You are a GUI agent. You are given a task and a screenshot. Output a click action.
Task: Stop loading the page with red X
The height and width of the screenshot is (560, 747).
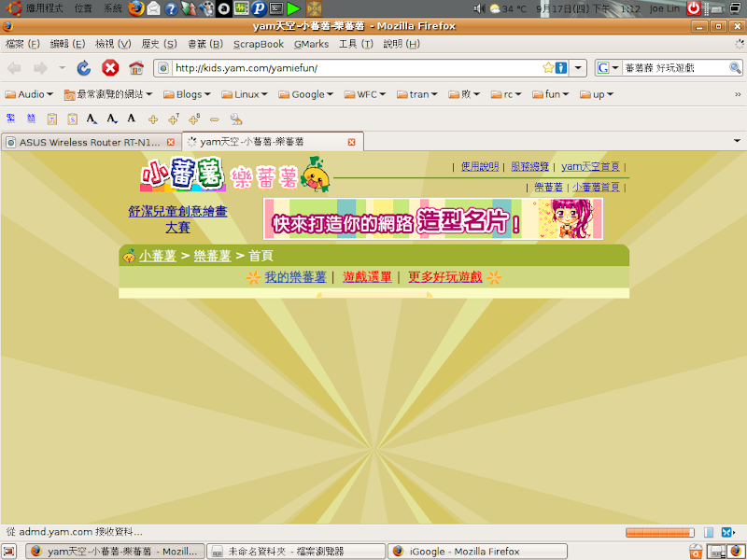(110, 68)
